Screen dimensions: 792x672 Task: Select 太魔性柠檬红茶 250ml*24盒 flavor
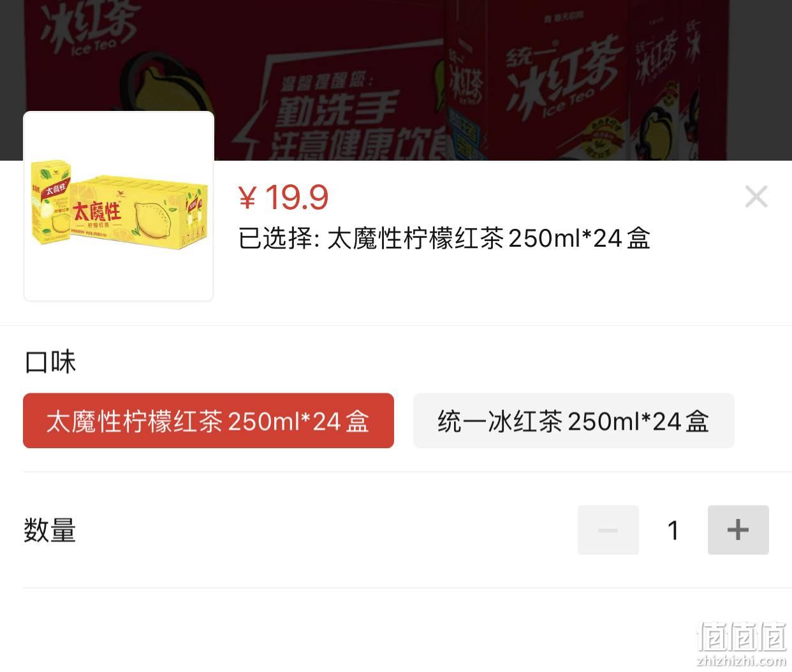pos(209,421)
